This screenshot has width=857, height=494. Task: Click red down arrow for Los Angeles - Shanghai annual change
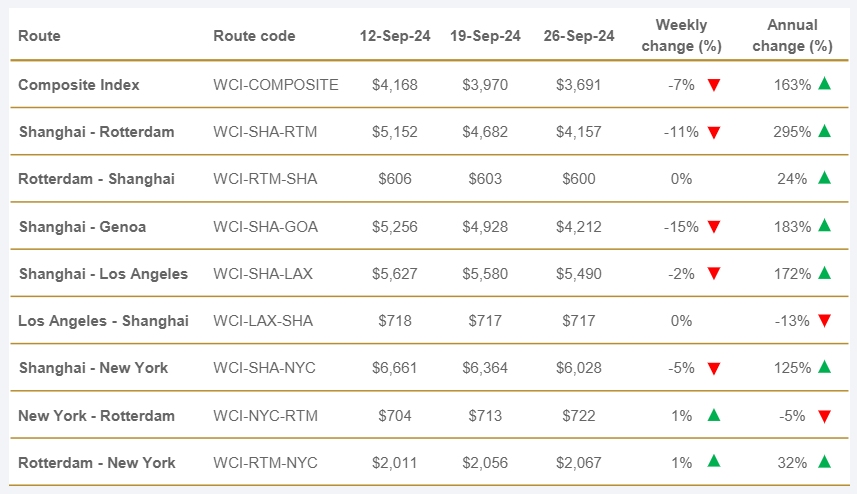pyautogui.click(x=824, y=321)
